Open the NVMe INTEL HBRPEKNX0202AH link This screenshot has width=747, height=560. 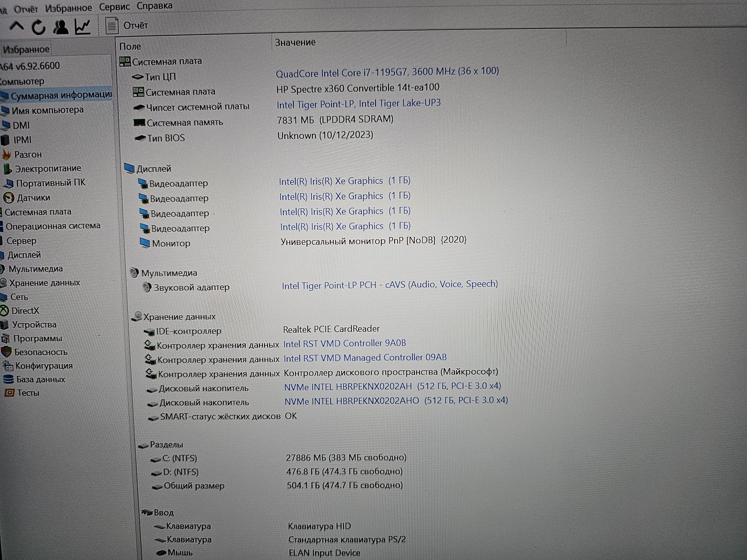tap(392, 386)
